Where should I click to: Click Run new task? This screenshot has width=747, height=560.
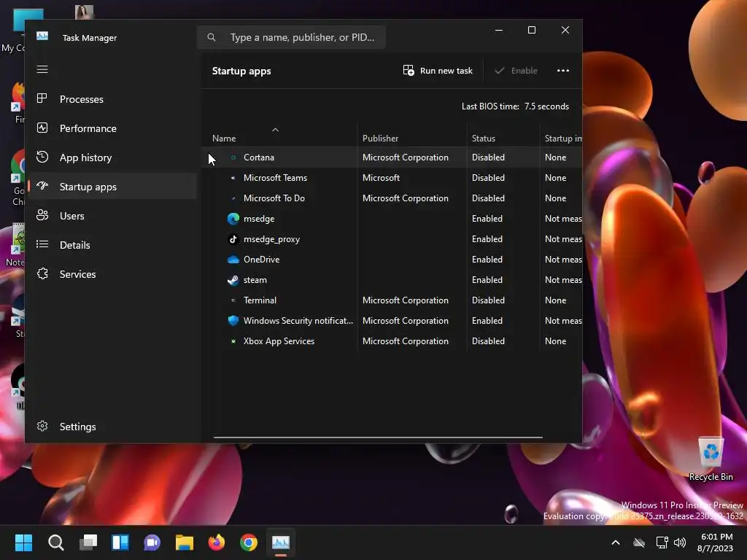(x=438, y=71)
